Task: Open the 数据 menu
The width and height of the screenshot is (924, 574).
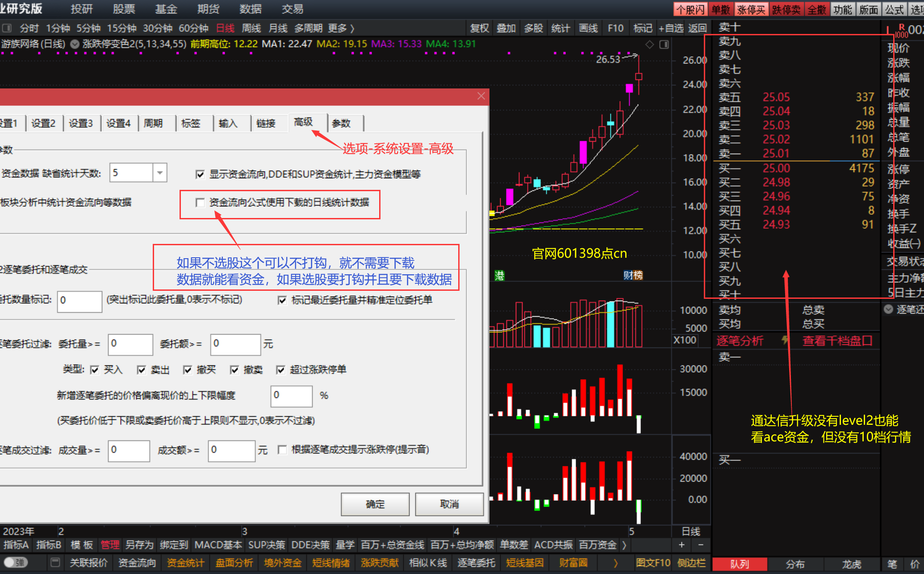Action: 251,9
